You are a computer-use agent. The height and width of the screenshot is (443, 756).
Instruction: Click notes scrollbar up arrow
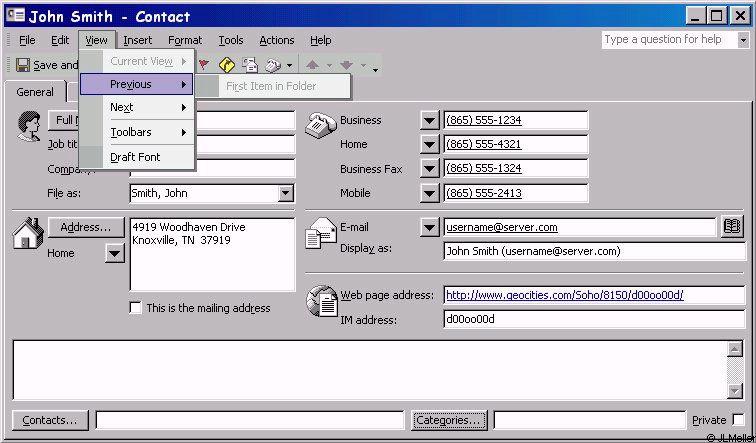(x=735, y=349)
